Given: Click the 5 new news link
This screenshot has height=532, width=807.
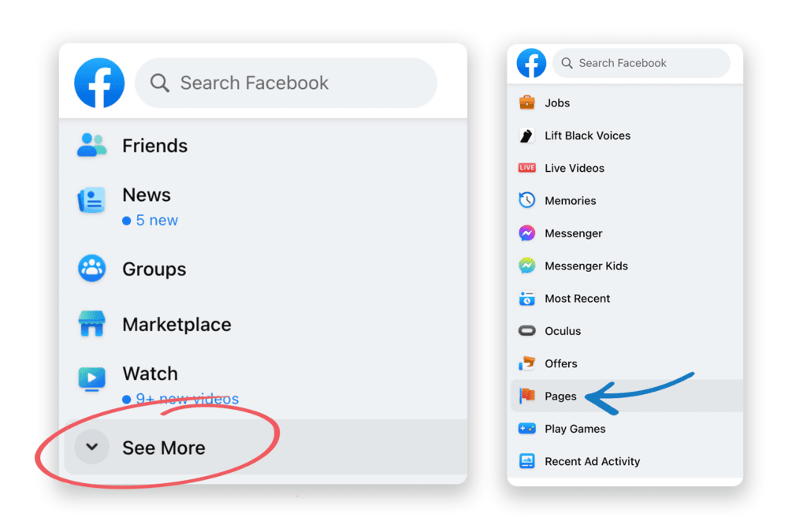Looking at the screenshot, I should [x=150, y=220].
